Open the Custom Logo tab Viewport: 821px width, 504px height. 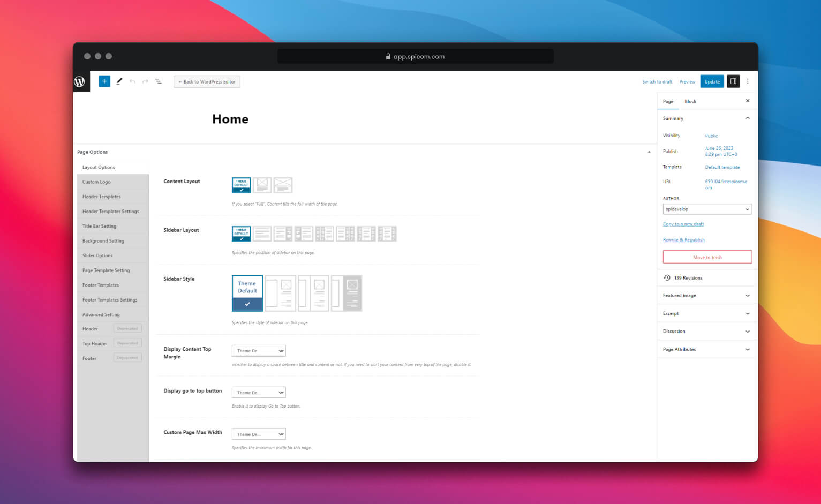coord(113,182)
